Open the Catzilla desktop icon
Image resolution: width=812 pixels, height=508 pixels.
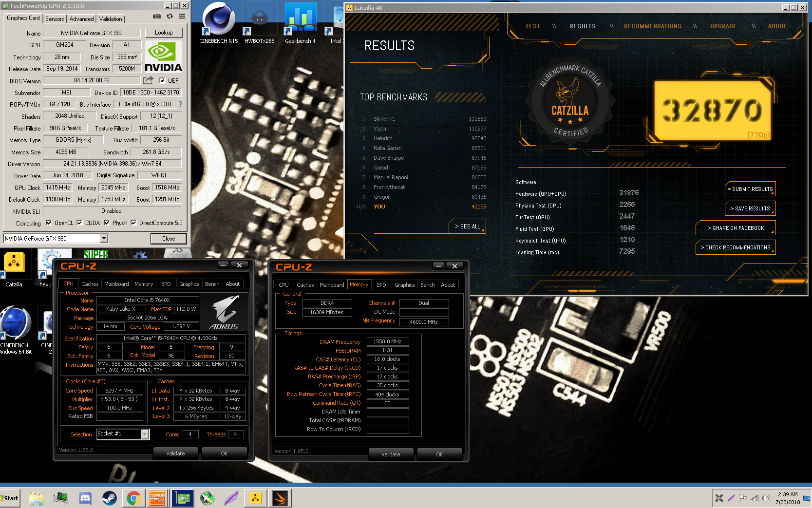14,269
